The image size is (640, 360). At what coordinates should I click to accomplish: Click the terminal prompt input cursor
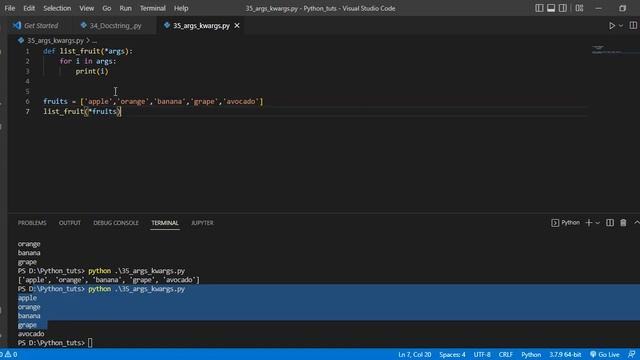point(90,343)
